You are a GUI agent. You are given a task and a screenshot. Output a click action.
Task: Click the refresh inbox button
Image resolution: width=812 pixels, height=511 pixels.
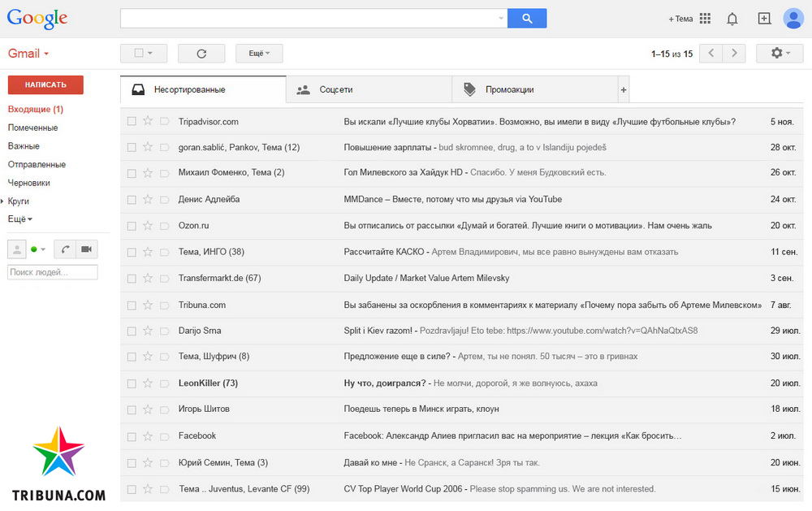pyautogui.click(x=201, y=54)
